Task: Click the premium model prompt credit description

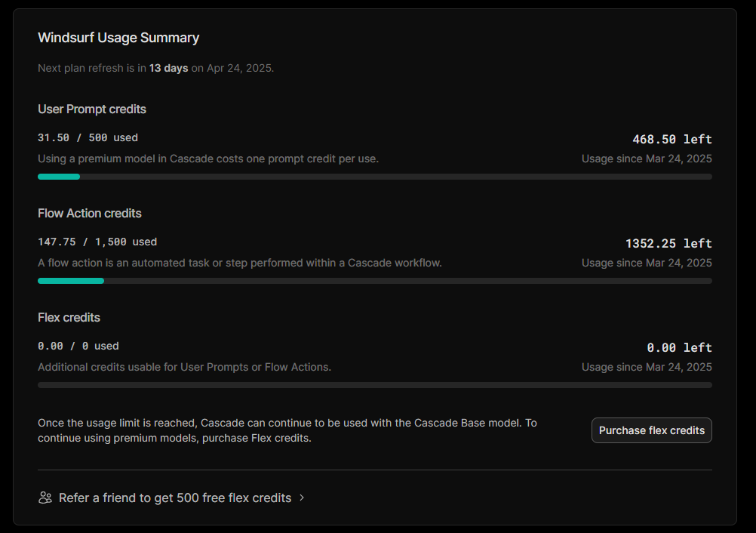Action: pos(208,159)
